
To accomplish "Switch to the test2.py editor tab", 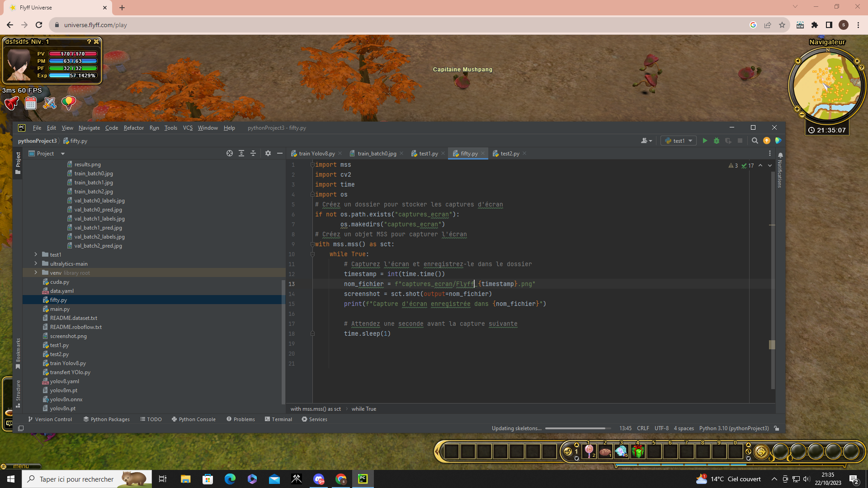I will 509,154.
